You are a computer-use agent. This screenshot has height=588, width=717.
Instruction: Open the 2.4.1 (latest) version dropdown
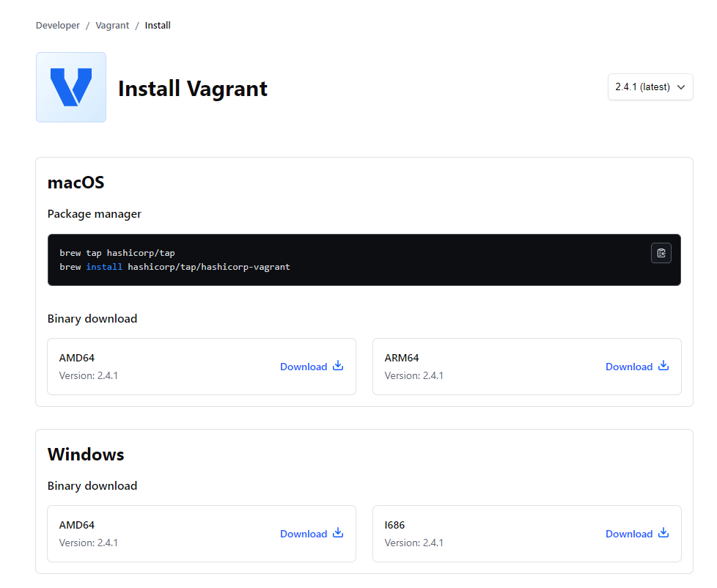tap(650, 87)
